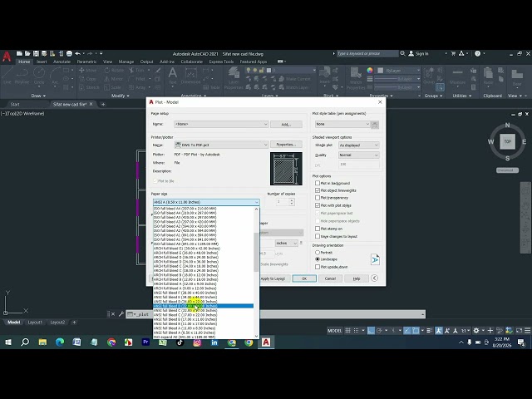Screen dimensions: 532x399
Task: Click the paper preview thumbnail in Plot dialog
Action: 286,169
